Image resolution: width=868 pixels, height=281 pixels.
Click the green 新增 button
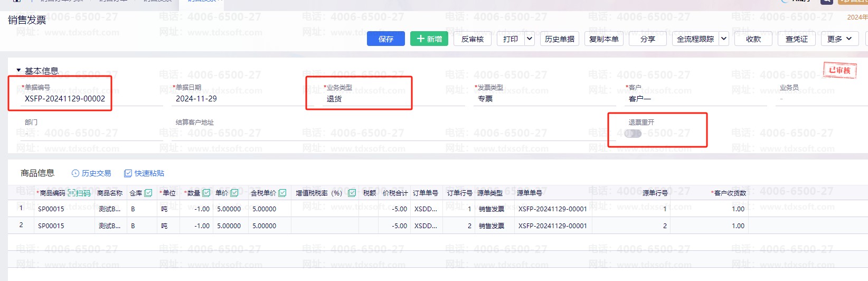tap(429, 39)
